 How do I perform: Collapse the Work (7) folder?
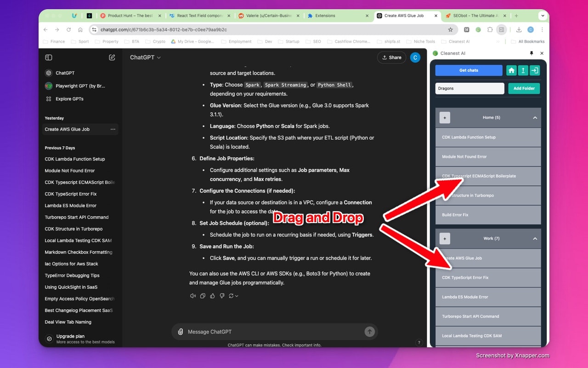pos(535,239)
